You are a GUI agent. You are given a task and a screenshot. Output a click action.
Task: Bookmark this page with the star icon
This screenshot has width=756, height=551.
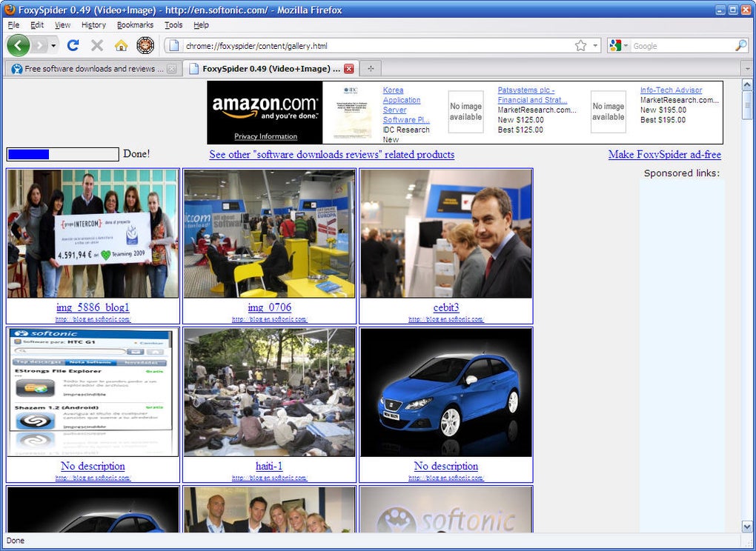(x=580, y=46)
